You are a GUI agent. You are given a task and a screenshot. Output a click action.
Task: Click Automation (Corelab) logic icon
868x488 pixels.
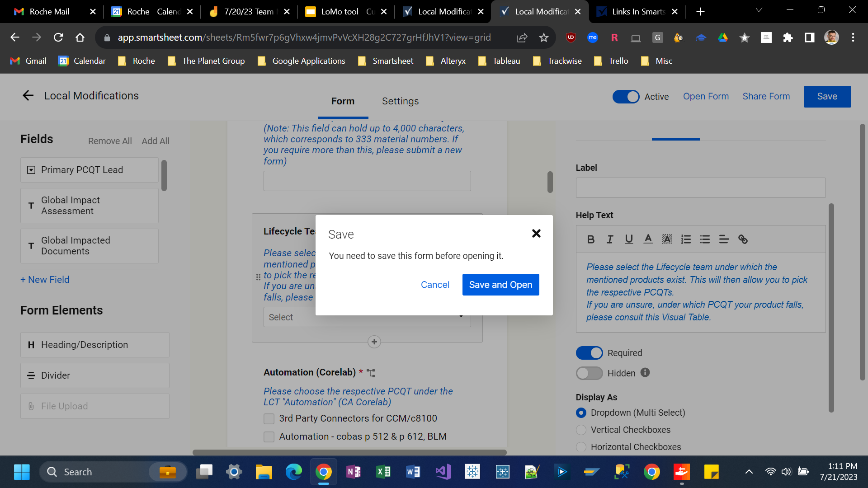coord(371,373)
